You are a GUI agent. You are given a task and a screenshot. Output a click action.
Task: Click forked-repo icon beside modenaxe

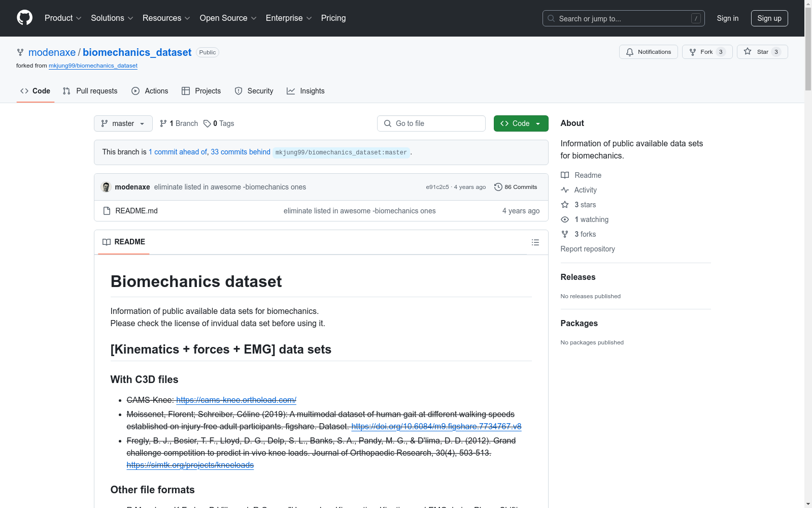[x=20, y=52]
